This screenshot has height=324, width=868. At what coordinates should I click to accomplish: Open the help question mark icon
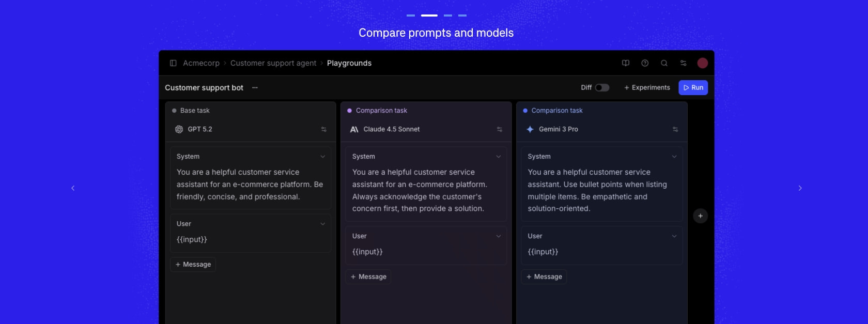point(645,63)
